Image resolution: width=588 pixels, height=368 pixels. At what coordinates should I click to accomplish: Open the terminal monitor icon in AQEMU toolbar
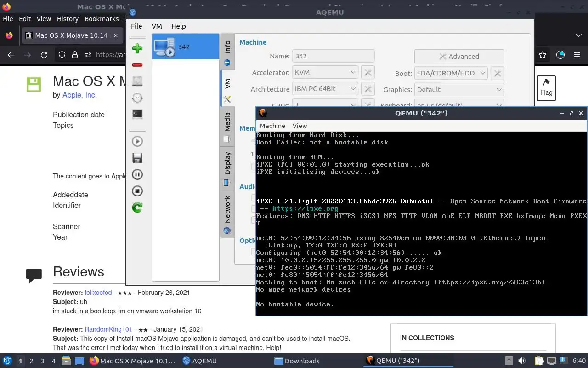tap(137, 114)
